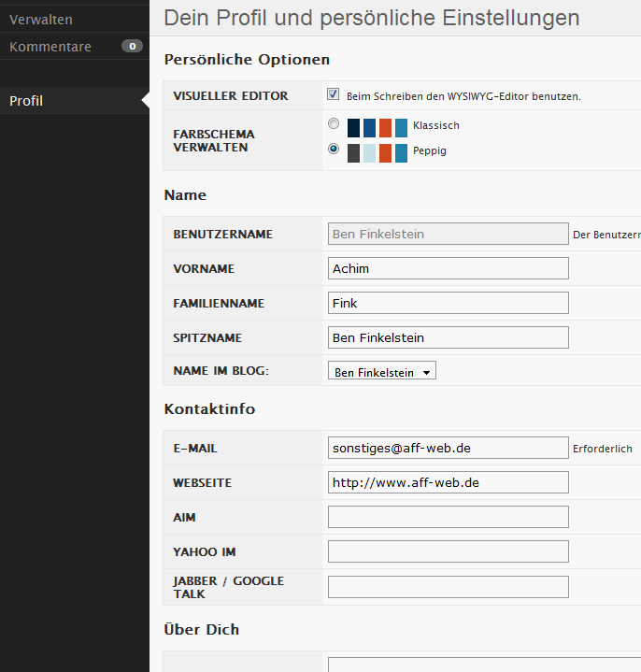Click the orange swatch in Klassisch scheme
This screenshot has height=672, width=641.
click(x=385, y=128)
